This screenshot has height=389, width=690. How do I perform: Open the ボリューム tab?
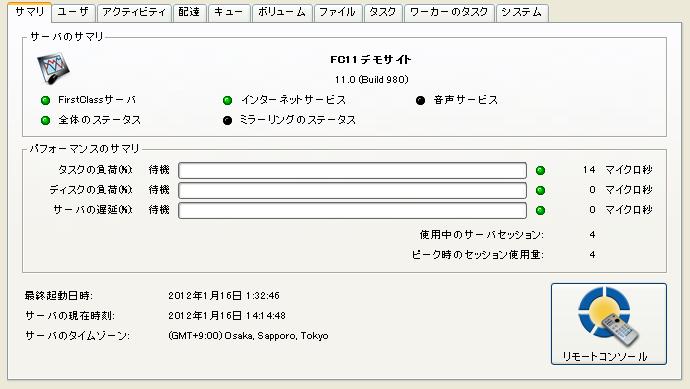tap(282, 12)
